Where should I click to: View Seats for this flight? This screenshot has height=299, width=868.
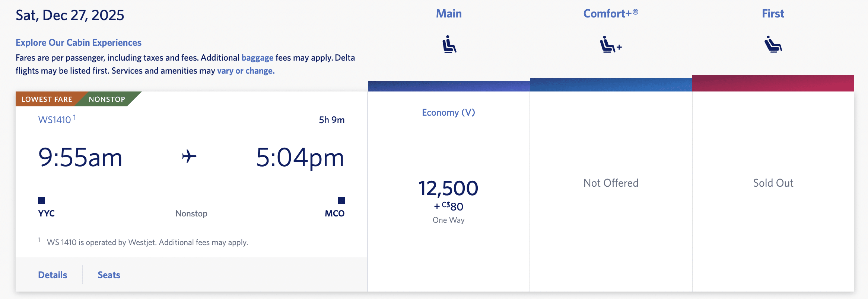(x=109, y=275)
